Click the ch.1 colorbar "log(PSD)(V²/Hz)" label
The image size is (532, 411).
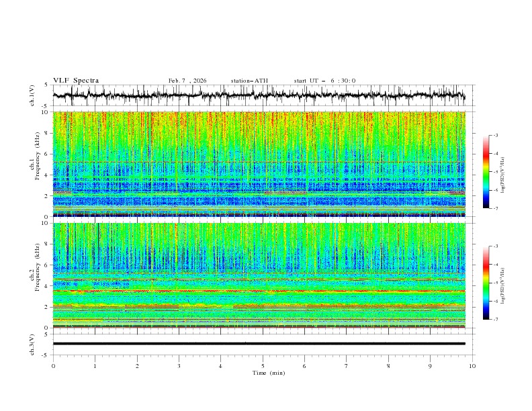click(x=502, y=175)
